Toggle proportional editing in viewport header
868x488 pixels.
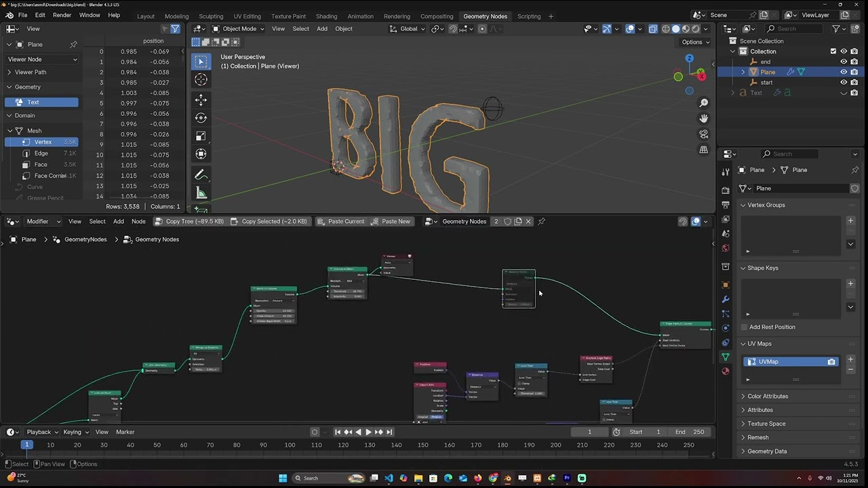[x=482, y=28]
